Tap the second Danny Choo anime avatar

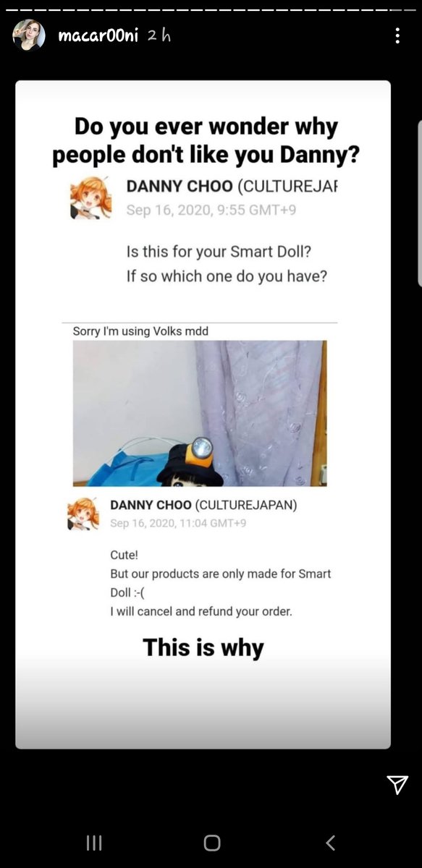(83, 514)
